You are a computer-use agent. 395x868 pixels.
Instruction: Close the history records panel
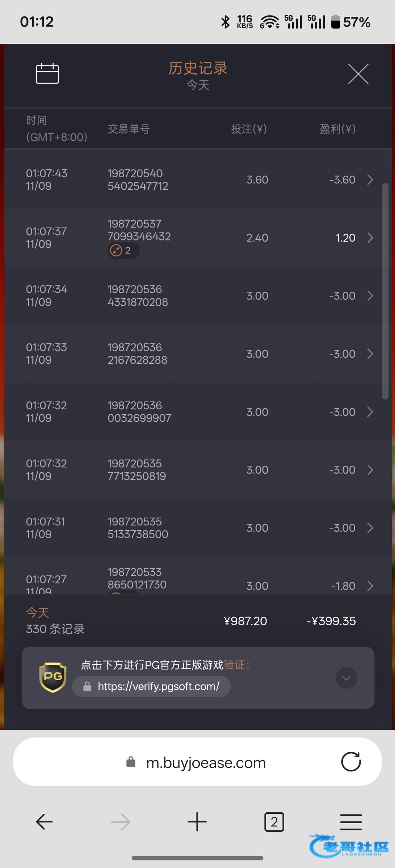coord(358,74)
